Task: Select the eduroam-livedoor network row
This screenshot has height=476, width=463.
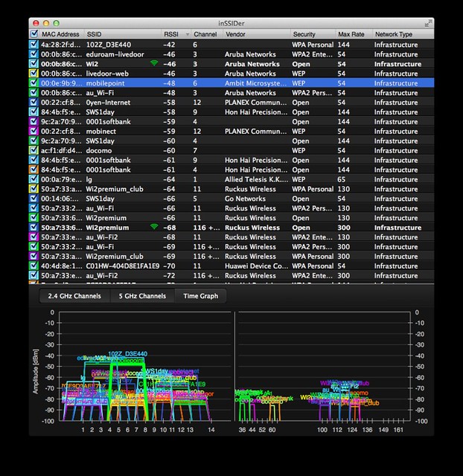Action: [231, 54]
